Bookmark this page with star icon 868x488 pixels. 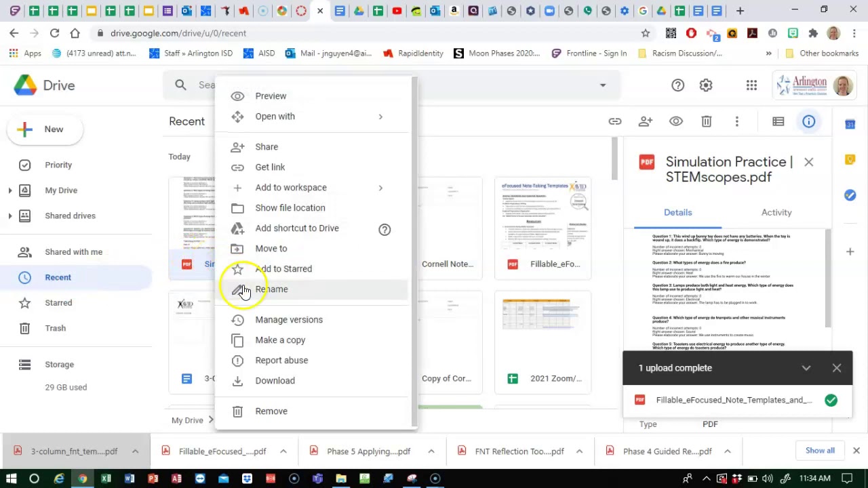pyautogui.click(x=646, y=33)
